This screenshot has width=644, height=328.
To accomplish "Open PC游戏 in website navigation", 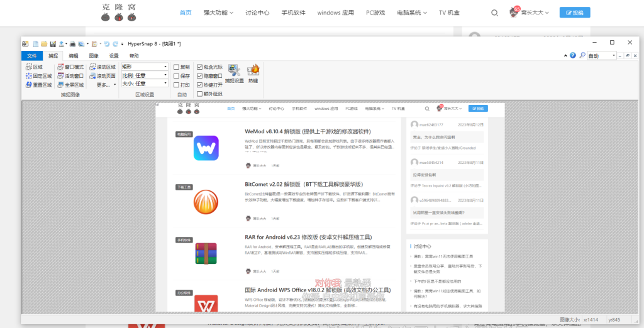I will pos(375,13).
